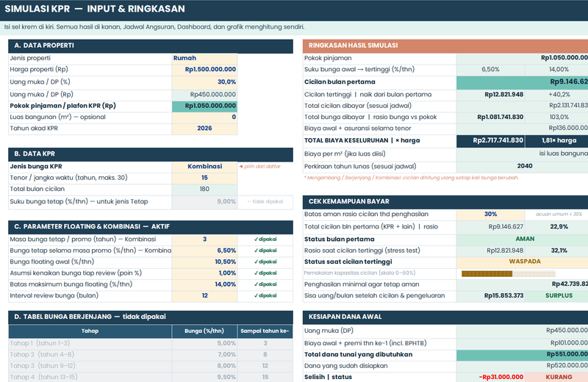The height and width of the screenshot is (382, 588).
Task: Select the Tenor jangka waktu cell showing 15
Action: [204, 178]
